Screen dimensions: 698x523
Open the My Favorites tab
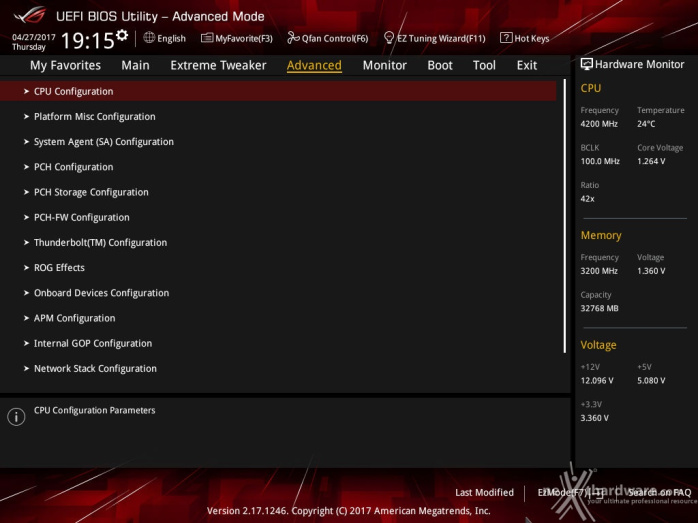pos(65,65)
